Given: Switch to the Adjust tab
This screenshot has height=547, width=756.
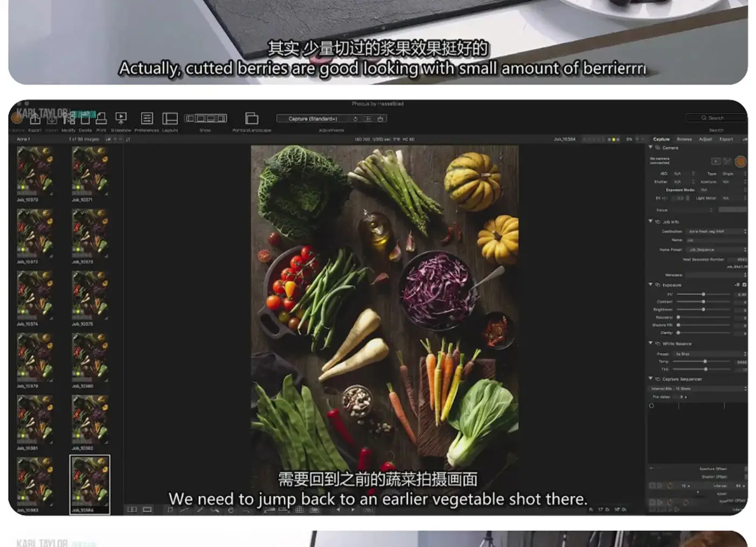Looking at the screenshot, I should pyautogui.click(x=705, y=139).
